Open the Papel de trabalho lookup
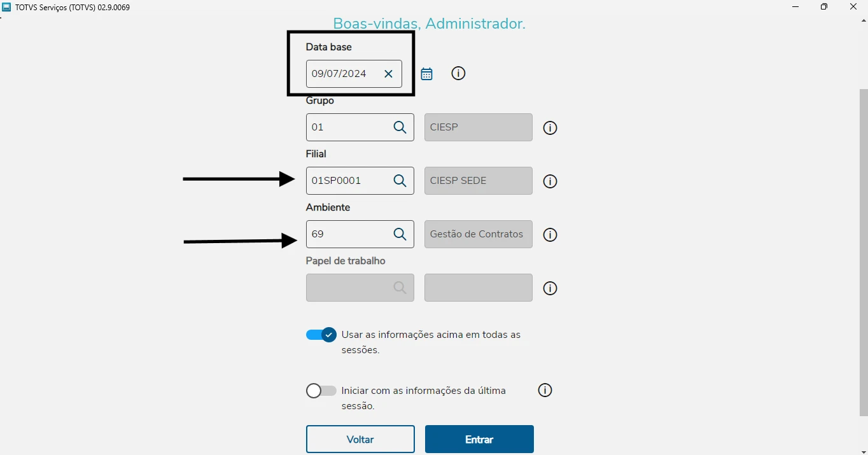This screenshot has height=455, width=868. 400,287
